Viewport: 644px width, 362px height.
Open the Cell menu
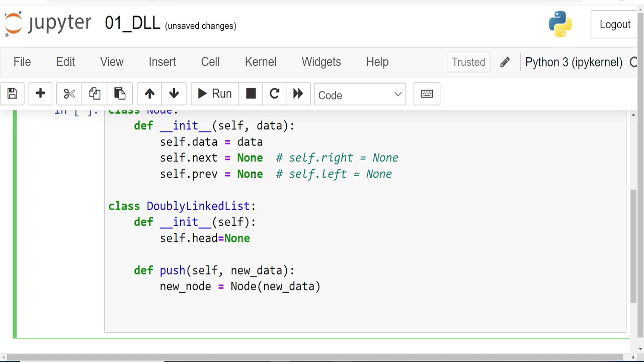210,62
